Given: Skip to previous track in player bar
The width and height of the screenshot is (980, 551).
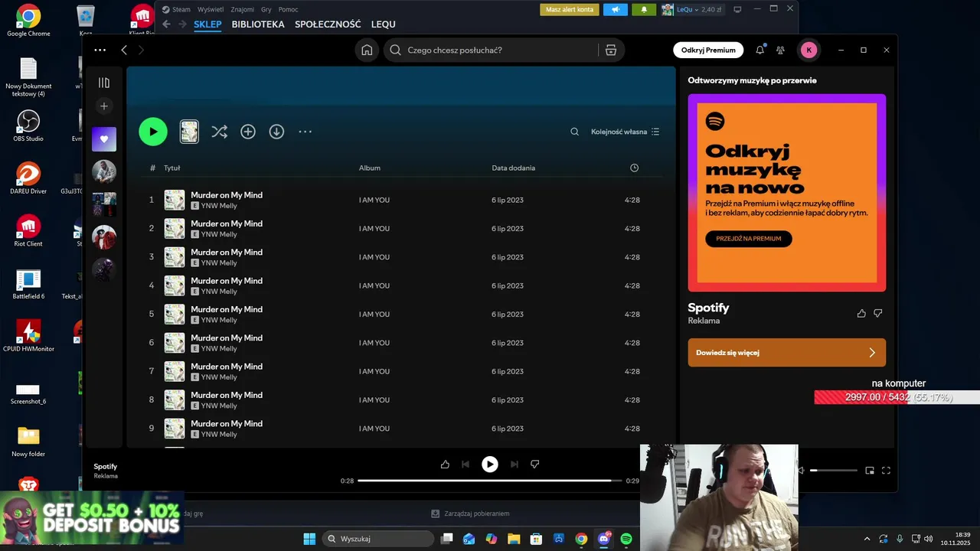Looking at the screenshot, I should click(465, 464).
